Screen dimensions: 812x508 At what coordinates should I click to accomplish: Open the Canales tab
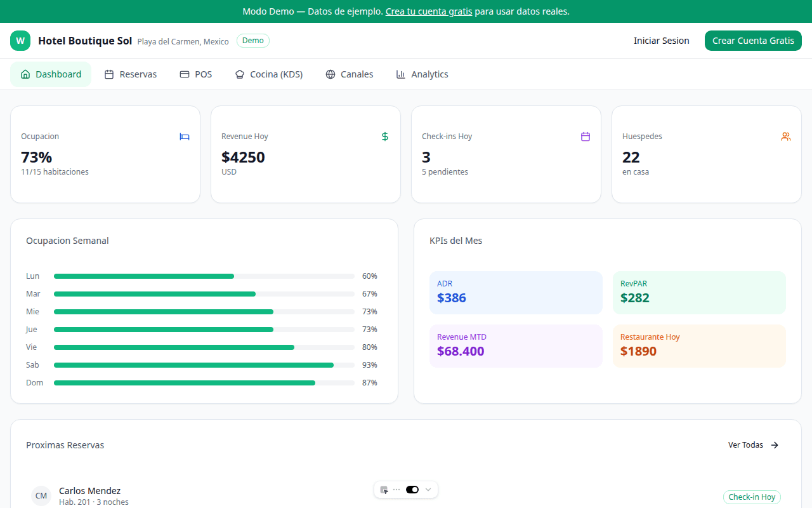coord(350,74)
